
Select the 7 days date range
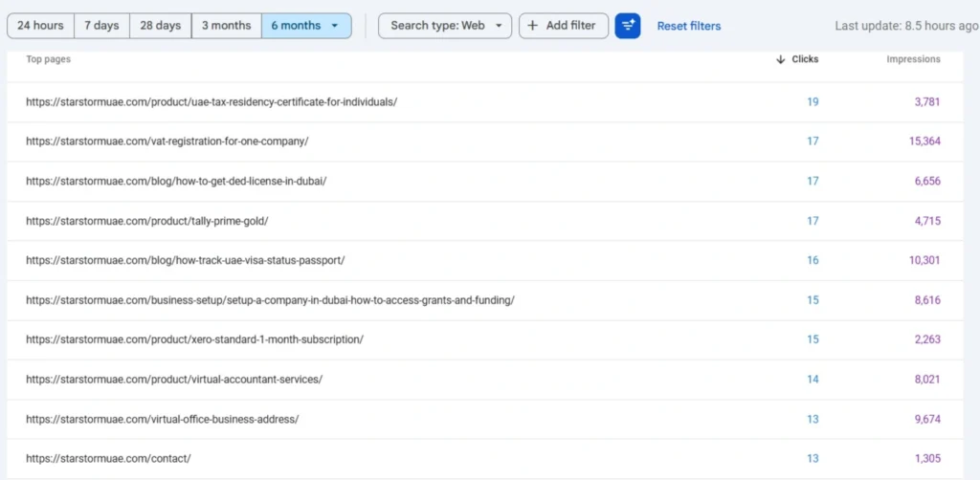point(100,26)
